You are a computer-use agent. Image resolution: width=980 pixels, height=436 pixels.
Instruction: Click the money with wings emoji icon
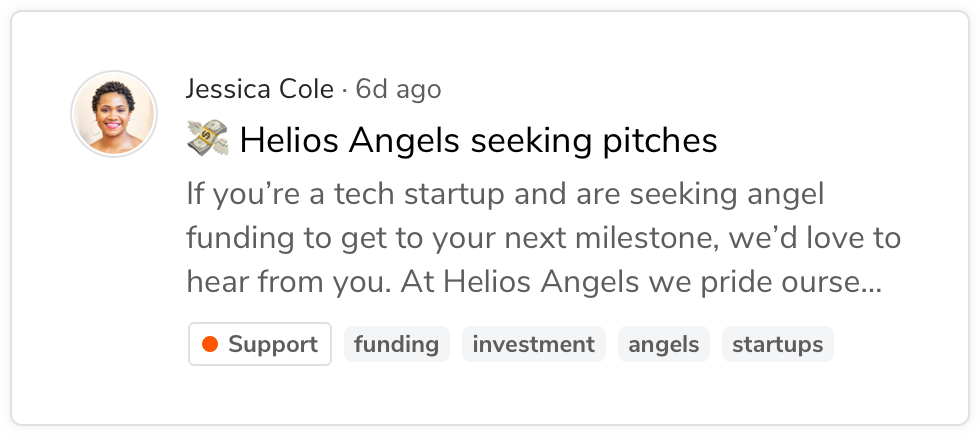[208, 139]
